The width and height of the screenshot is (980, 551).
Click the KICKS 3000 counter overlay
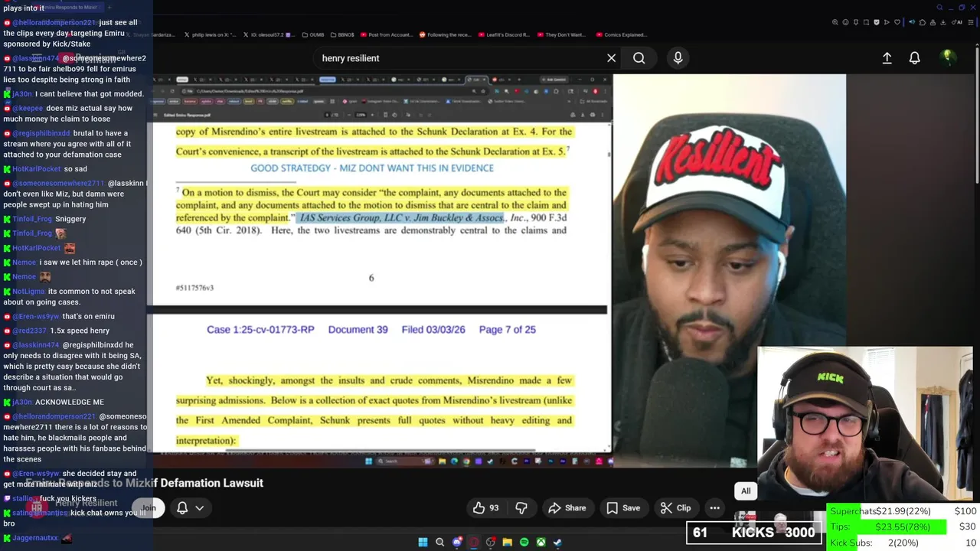coord(753,533)
